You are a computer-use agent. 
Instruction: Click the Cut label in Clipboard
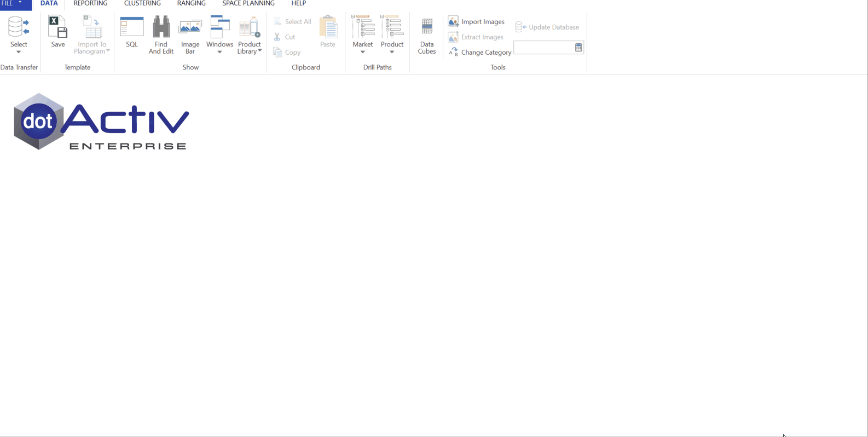pyautogui.click(x=290, y=37)
